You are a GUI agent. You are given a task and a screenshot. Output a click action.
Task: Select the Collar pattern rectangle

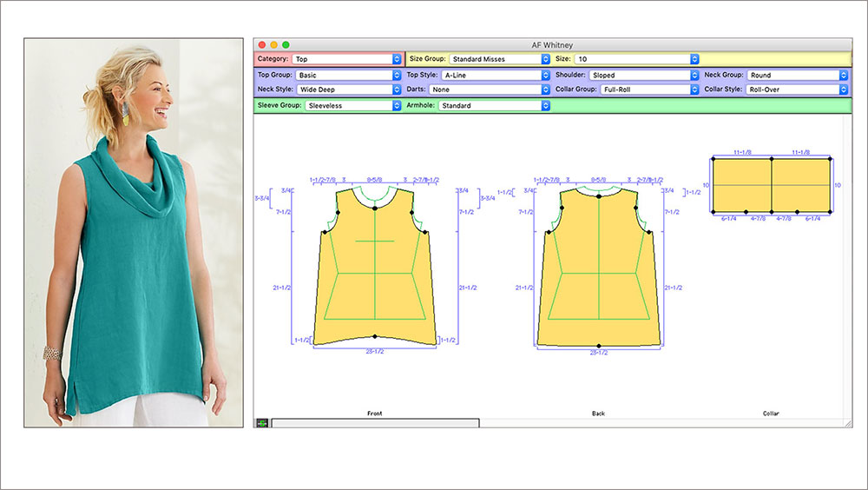click(x=771, y=185)
